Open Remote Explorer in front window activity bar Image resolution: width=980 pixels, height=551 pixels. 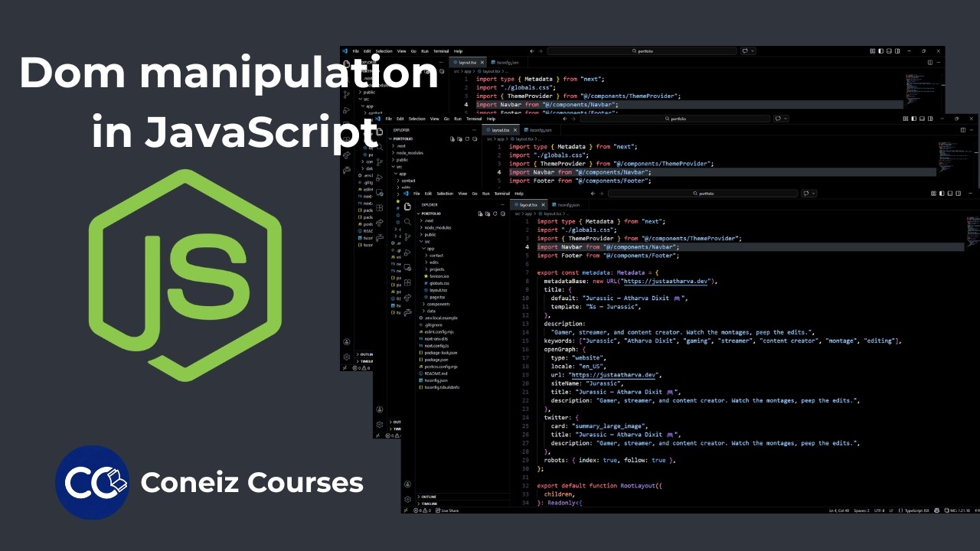(407, 267)
